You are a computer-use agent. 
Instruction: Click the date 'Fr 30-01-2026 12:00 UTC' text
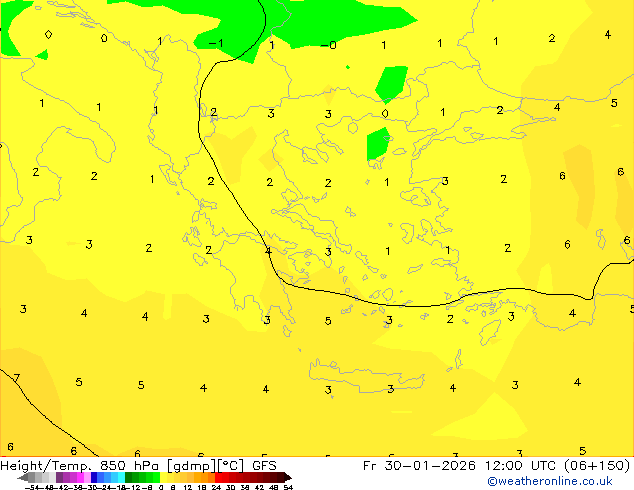[461, 466]
